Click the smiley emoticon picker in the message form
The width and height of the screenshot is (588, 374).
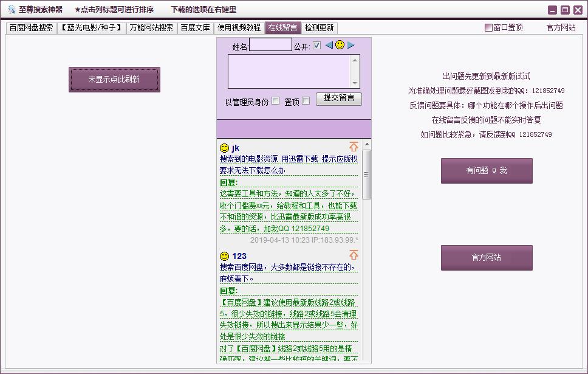[340, 45]
